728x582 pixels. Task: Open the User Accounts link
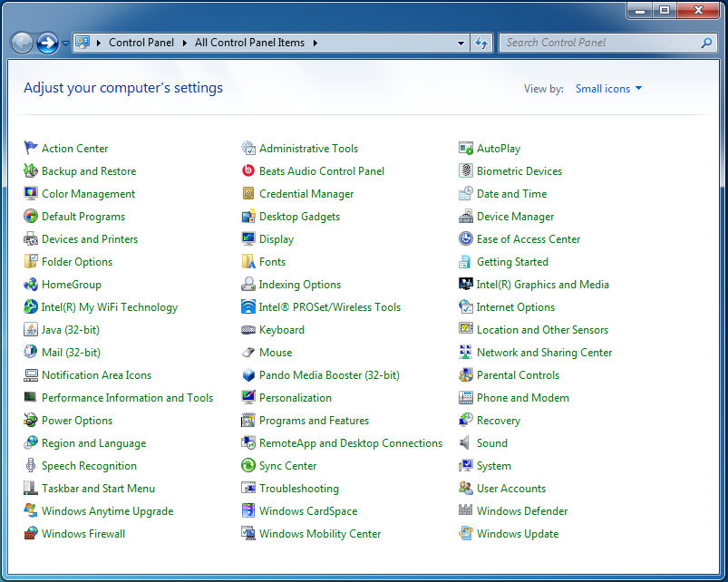click(x=511, y=489)
